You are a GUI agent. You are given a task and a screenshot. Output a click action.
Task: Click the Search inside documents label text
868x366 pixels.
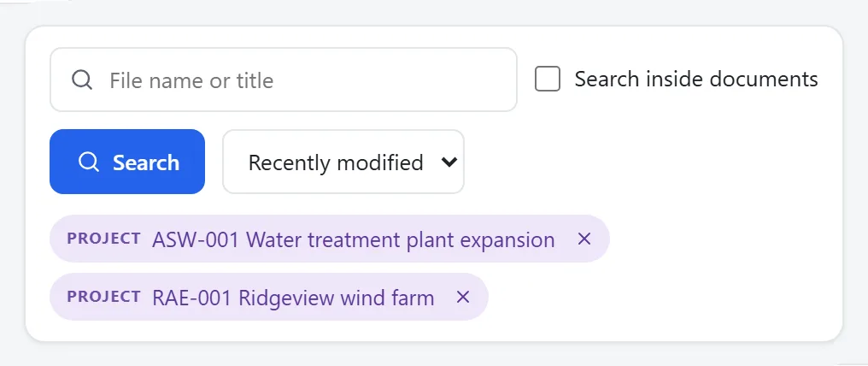coord(695,80)
